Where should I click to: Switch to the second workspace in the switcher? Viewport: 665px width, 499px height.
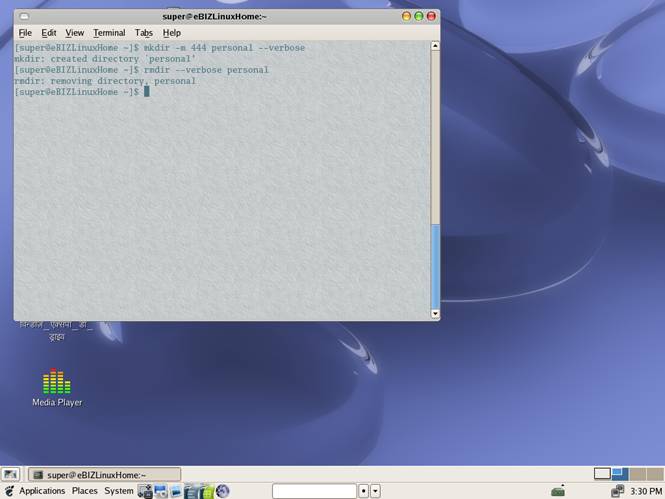point(618,474)
